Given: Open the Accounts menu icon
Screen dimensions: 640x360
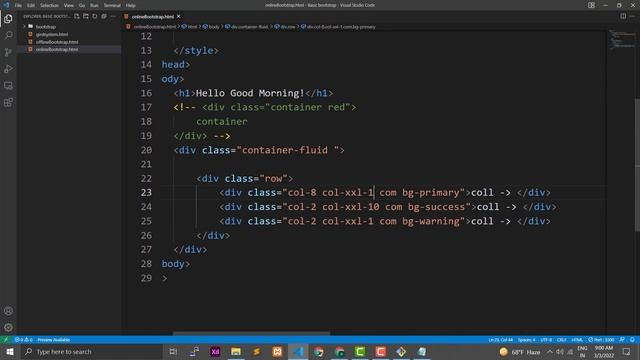Looking at the screenshot, I should pyautogui.click(x=8, y=311).
